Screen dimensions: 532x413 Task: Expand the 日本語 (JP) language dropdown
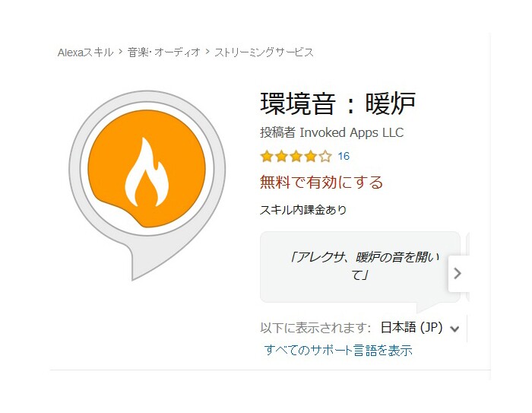click(420, 328)
